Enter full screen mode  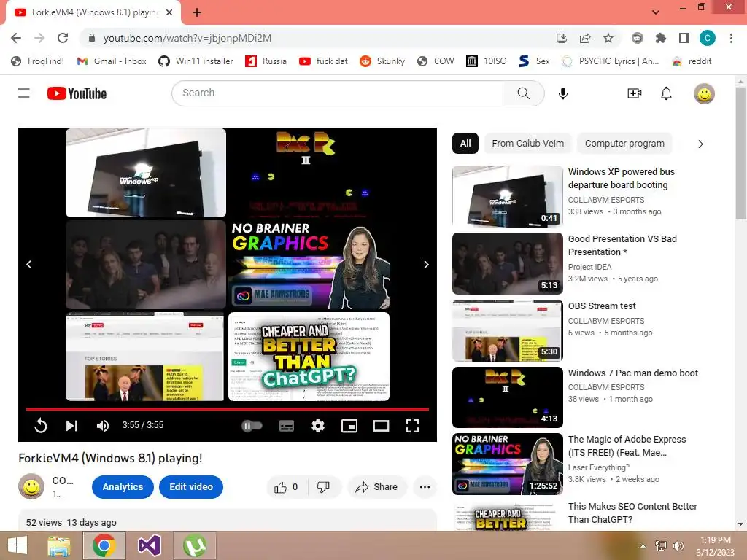pyautogui.click(x=413, y=426)
